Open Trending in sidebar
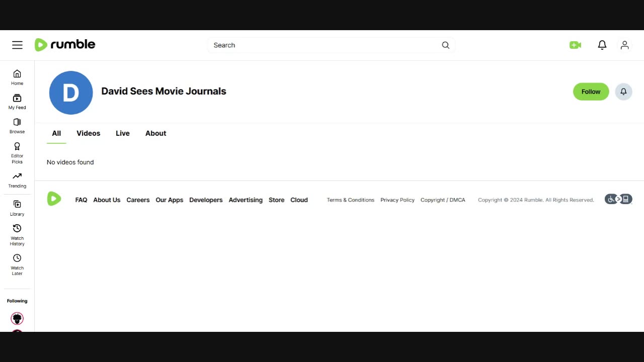Image resolution: width=644 pixels, height=362 pixels. [x=17, y=180]
